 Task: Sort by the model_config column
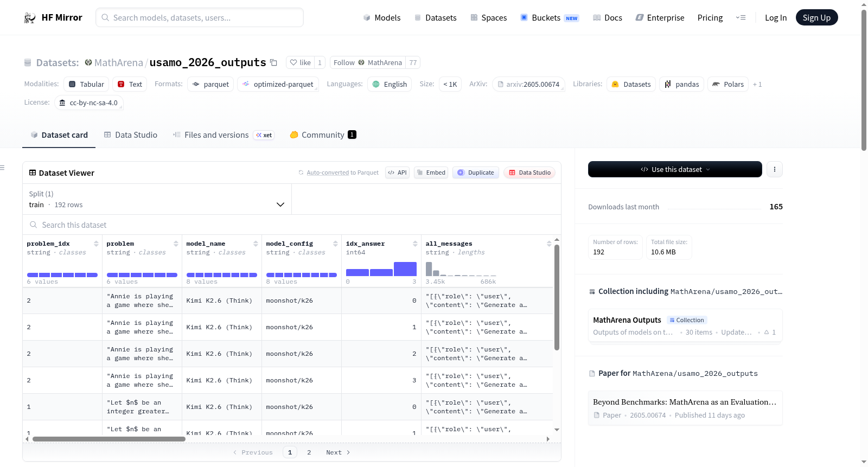(335, 244)
